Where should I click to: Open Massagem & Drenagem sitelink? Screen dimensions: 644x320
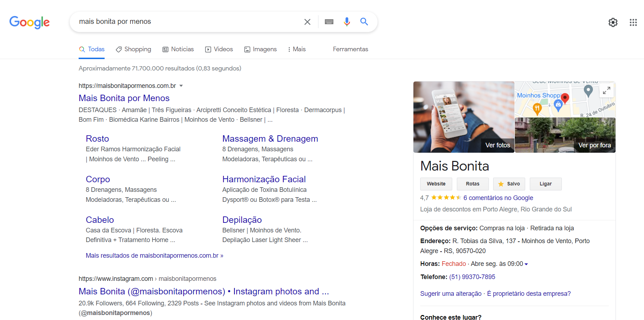click(270, 138)
